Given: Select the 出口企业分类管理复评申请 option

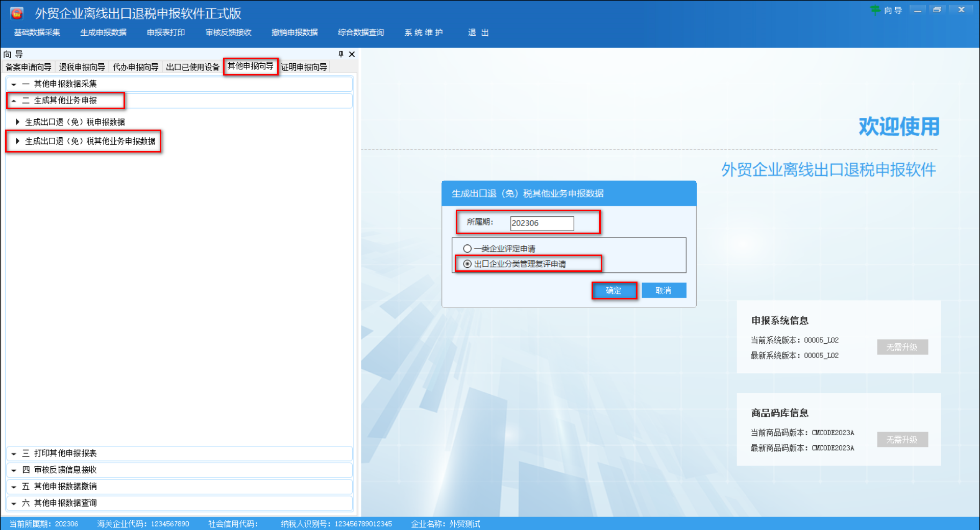Looking at the screenshot, I should 467,264.
